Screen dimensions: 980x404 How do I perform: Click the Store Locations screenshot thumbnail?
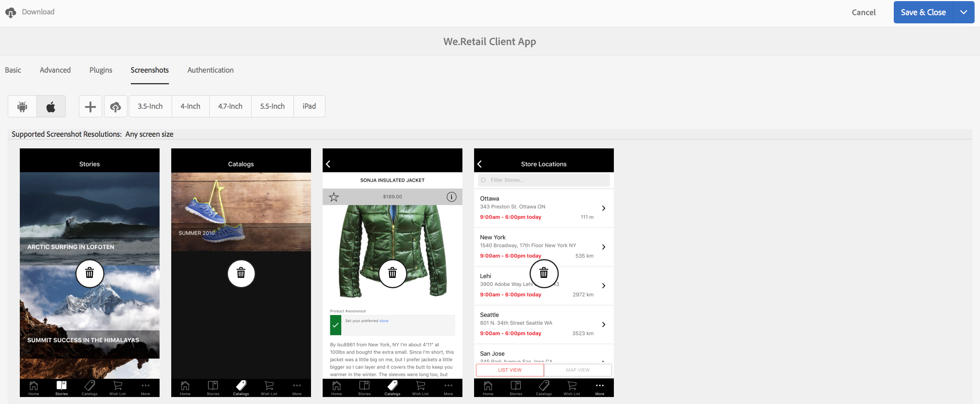544,273
